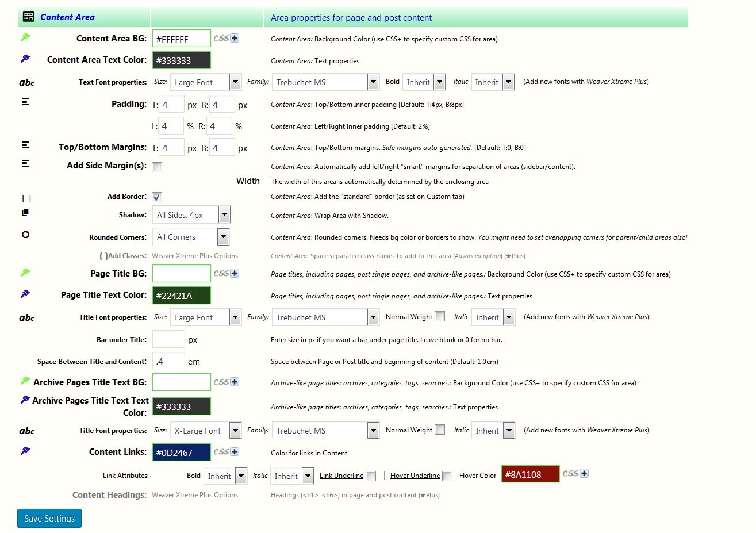Click the blue paint icon beside Archive Pages Title Text Color

(25, 400)
